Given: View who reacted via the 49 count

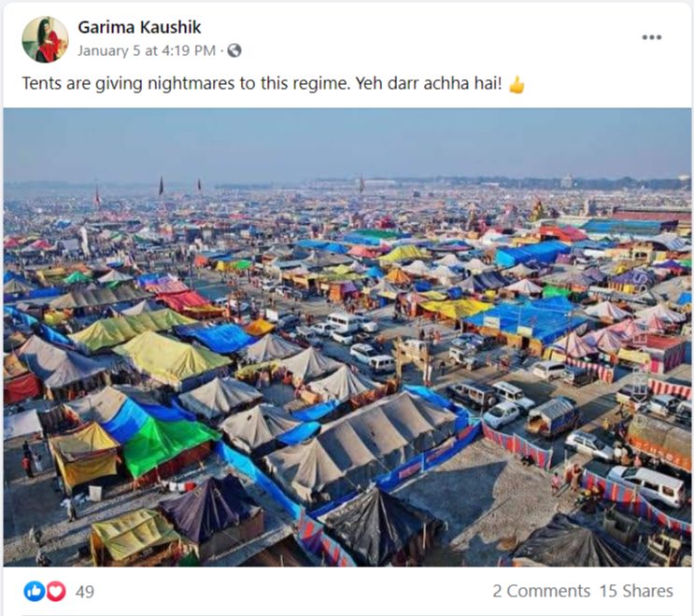Looking at the screenshot, I should coord(85,592).
